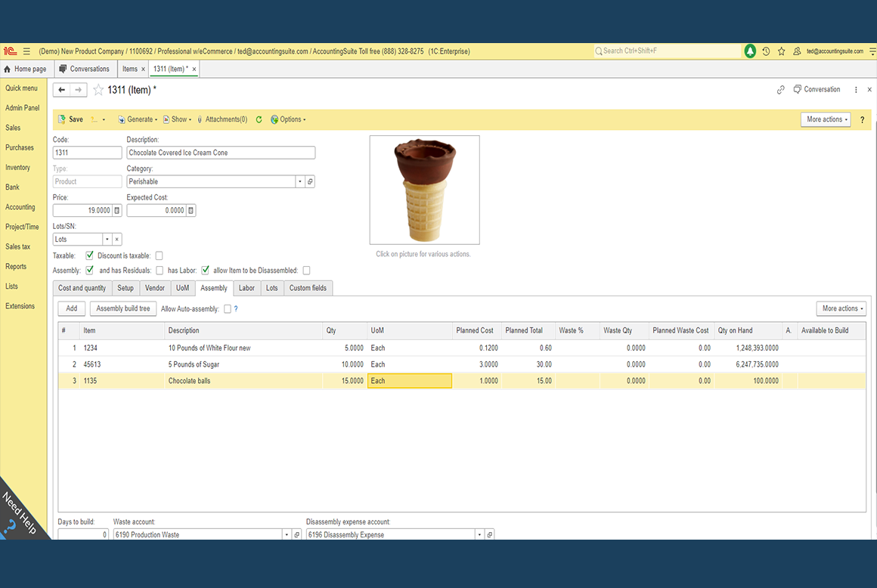Switch to the Labor tab
The image size is (877, 588).
[246, 288]
